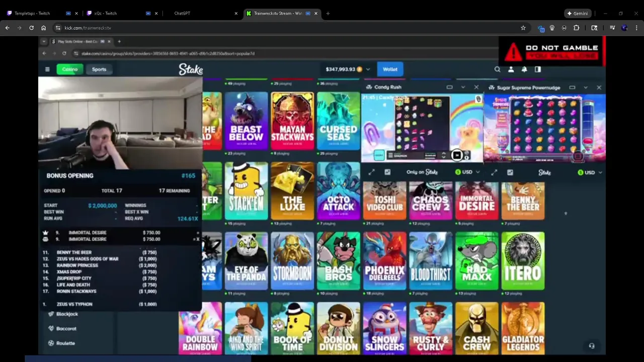Viewport: 644px width, 362px height.
Task: Open Chrome media controls icon
Action: pyautogui.click(x=612, y=28)
